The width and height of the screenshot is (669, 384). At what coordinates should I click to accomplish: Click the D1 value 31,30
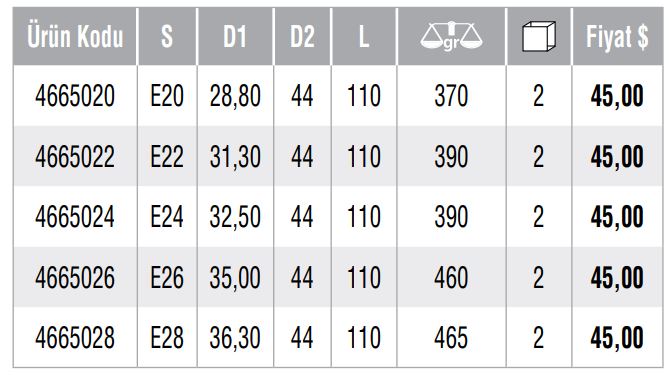tap(235, 157)
